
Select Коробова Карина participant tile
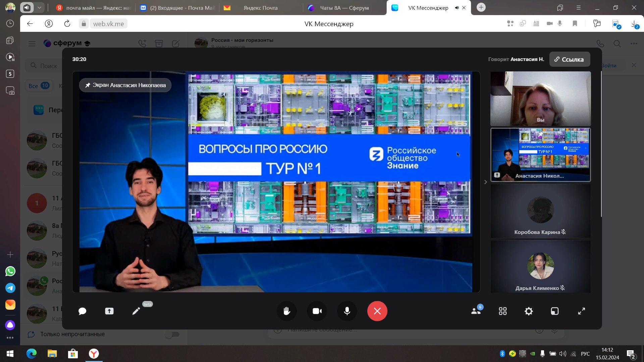tap(540, 211)
